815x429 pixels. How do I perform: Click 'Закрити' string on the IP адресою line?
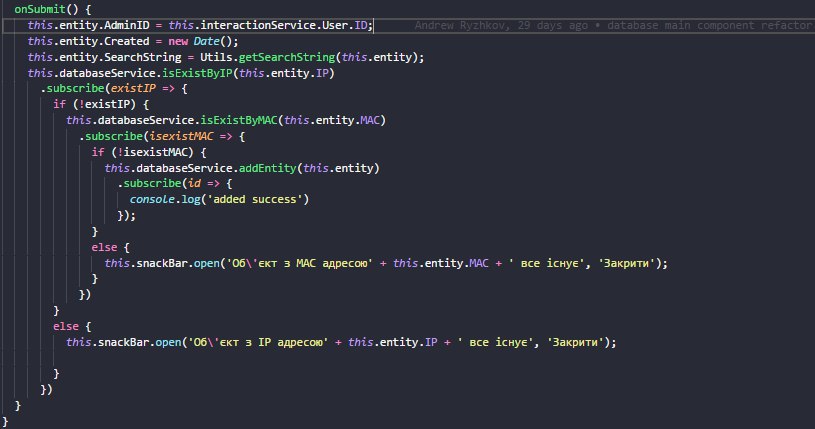[575, 342]
